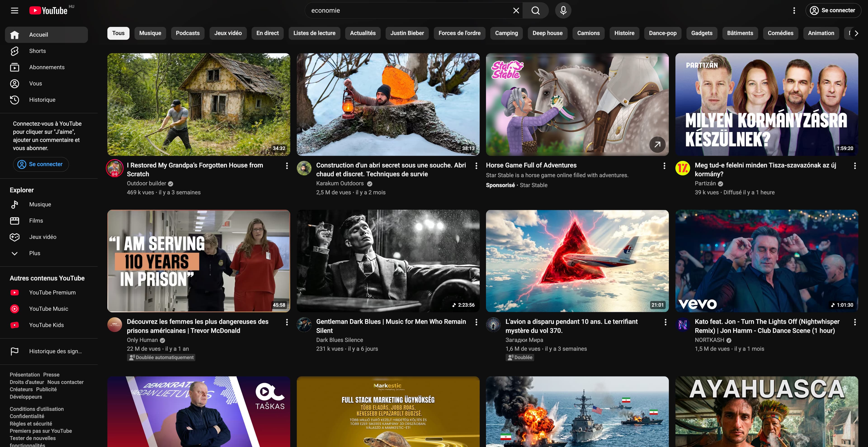Open Shorts from the sidebar

tap(37, 51)
